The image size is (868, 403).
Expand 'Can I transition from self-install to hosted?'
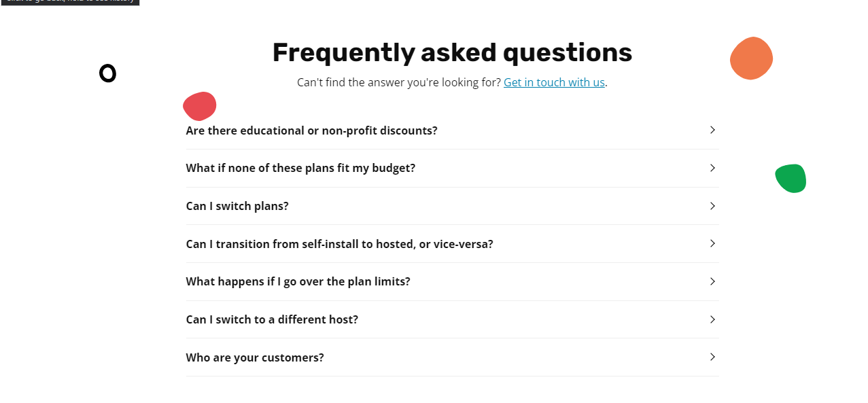click(x=340, y=244)
